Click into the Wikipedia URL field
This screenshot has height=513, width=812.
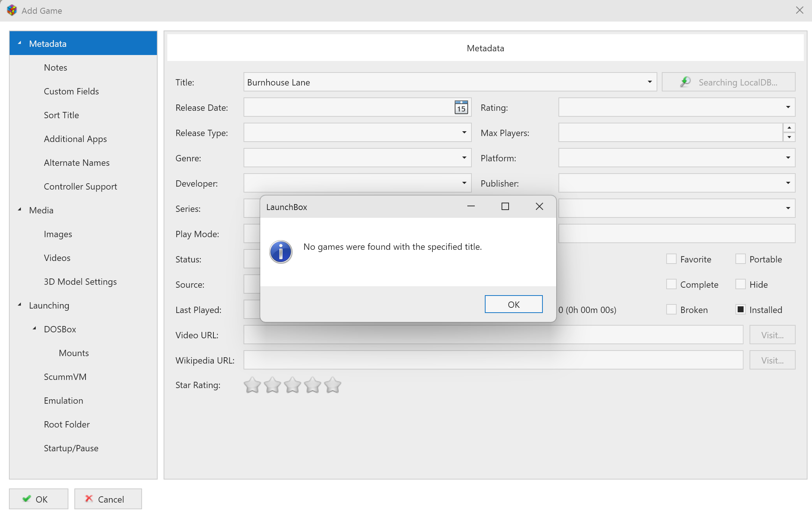click(x=493, y=360)
